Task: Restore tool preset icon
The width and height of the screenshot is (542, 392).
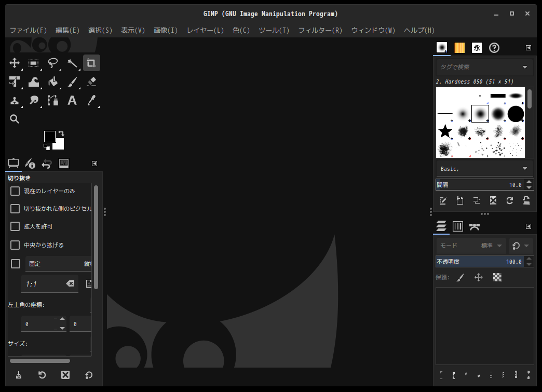Action: pyautogui.click(x=42, y=375)
